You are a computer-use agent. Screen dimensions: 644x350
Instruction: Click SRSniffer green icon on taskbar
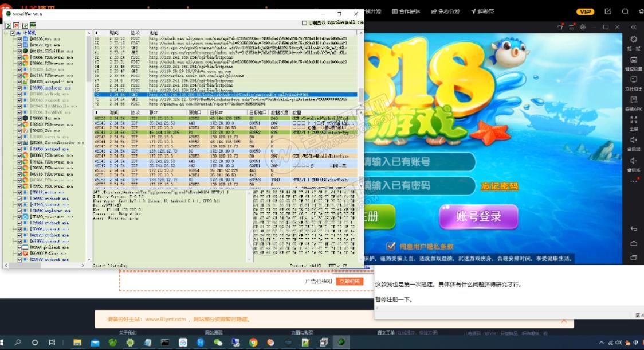(x=341, y=342)
